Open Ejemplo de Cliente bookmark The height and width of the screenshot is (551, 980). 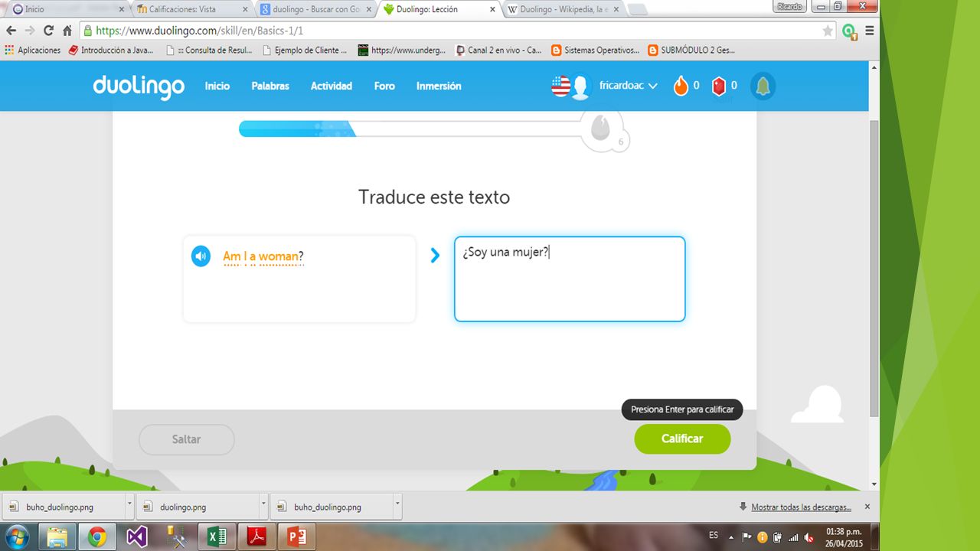point(305,50)
